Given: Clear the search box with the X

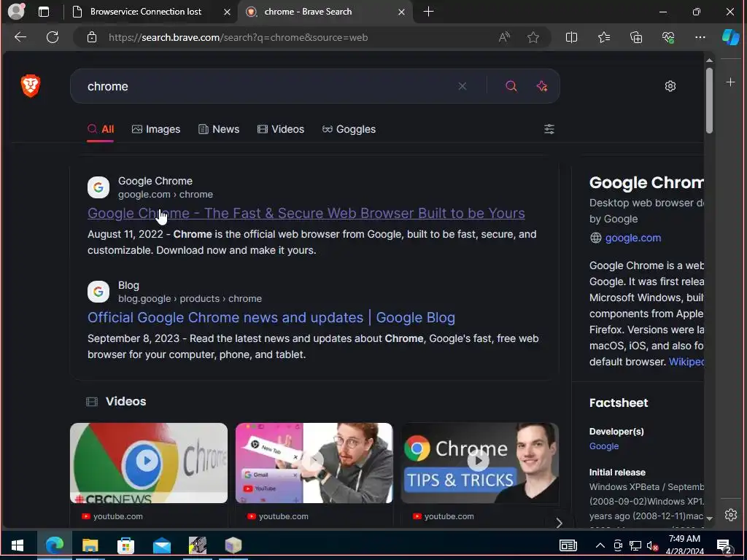Looking at the screenshot, I should tap(462, 86).
